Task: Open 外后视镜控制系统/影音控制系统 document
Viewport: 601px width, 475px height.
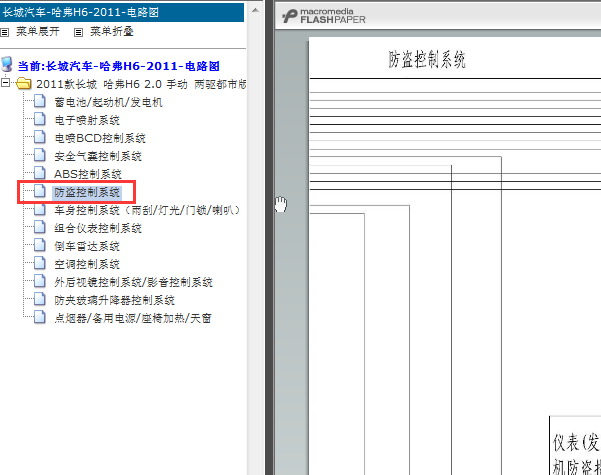Action: [x=133, y=282]
